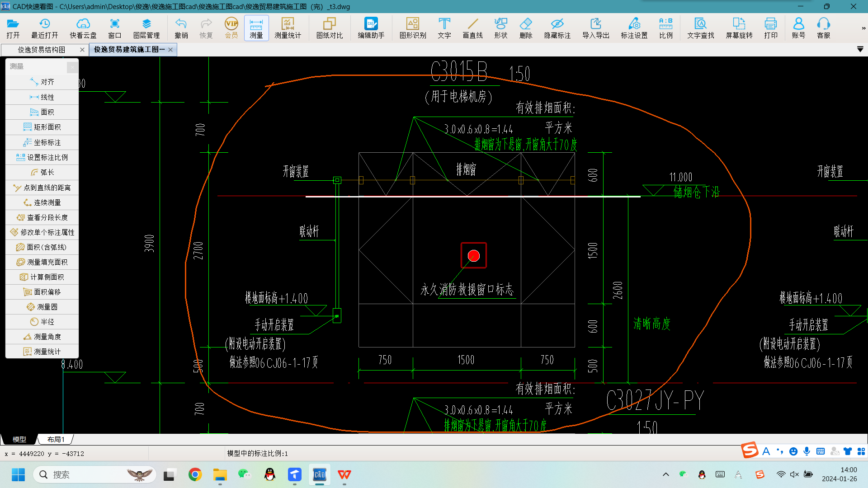Image resolution: width=868 pixels, height=488 pixels.
Task: Choose 对齐 in the measure panel
Action: 42,82
